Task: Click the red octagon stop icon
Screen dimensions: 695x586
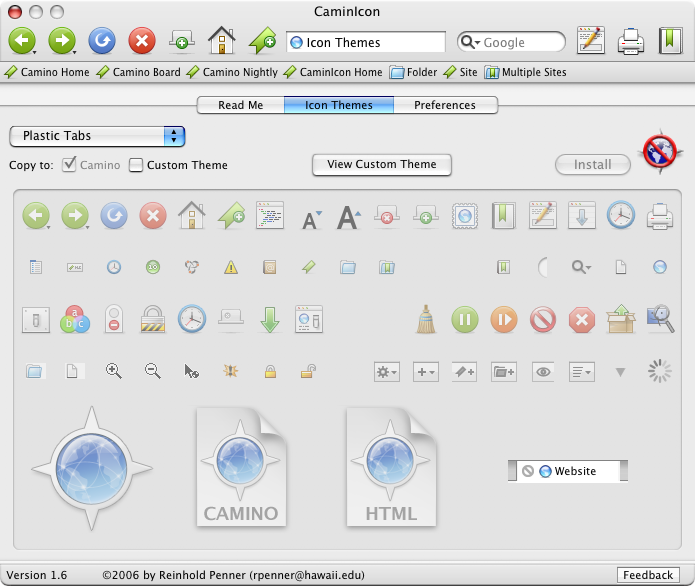Action: (x=582, y=320)
